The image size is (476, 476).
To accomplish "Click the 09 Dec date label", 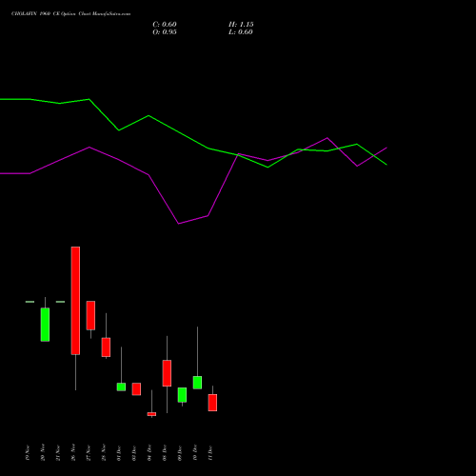I will click(180, 452).
